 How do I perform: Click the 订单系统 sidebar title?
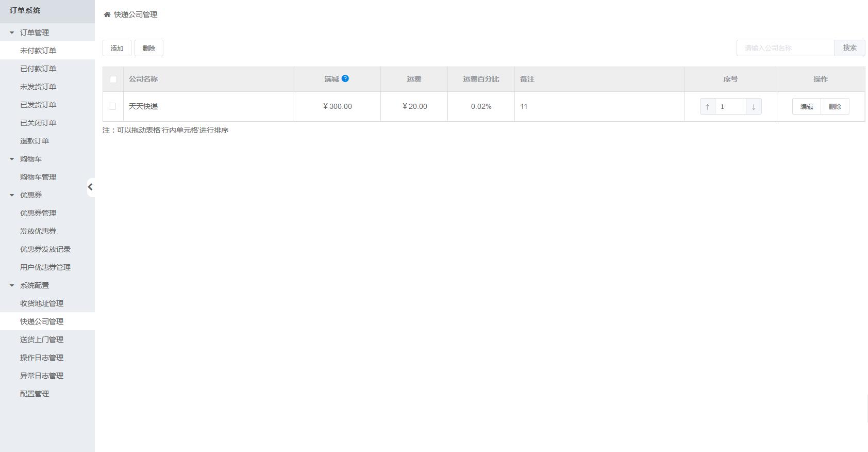click(x=25, y=10)
